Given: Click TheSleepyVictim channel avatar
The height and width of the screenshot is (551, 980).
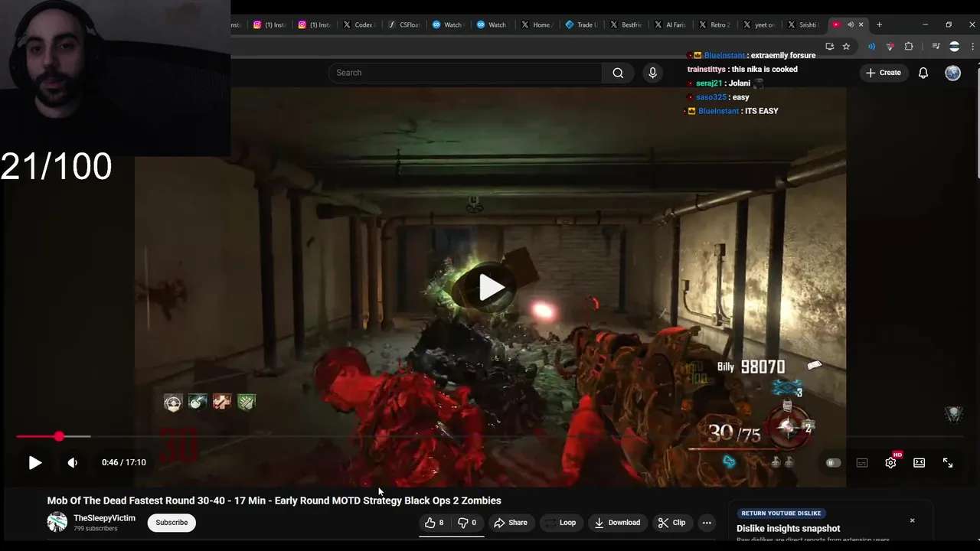Looking at the screenshot, I should (57, 522).
